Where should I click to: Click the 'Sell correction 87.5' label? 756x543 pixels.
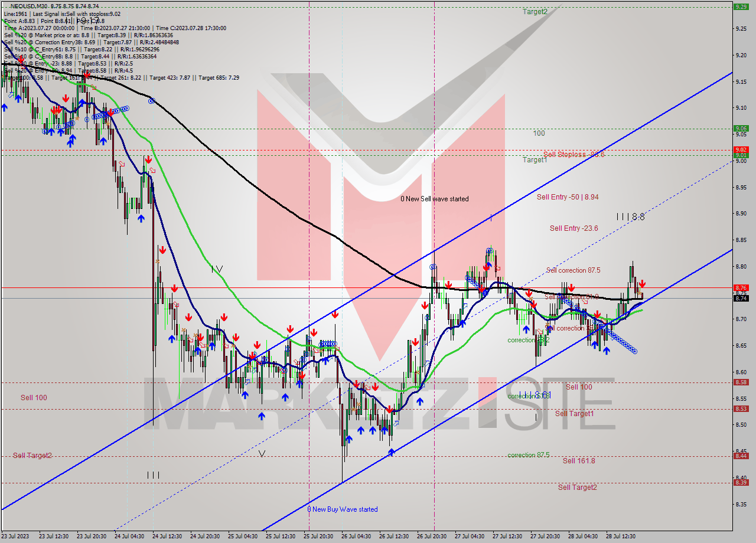click(573, 270)
